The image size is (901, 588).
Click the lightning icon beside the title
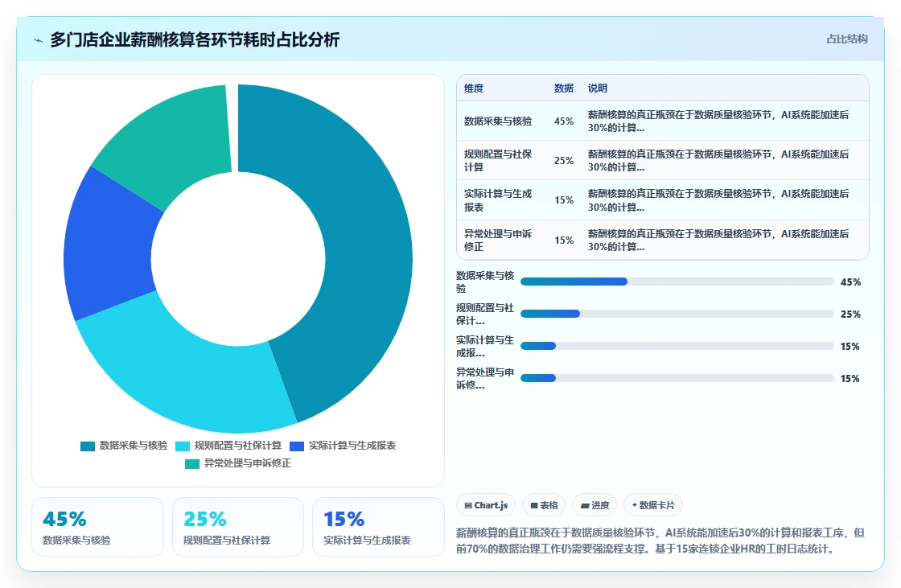39,40
